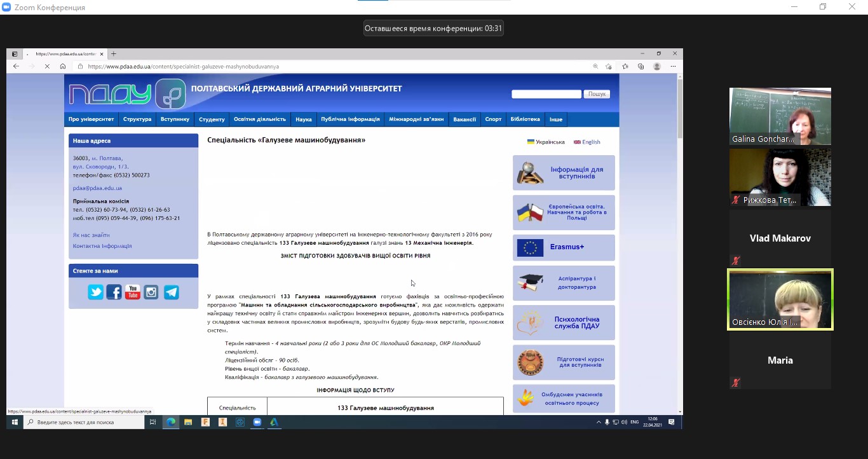
Task: Open browser favorites list
Action: (625, 66)
